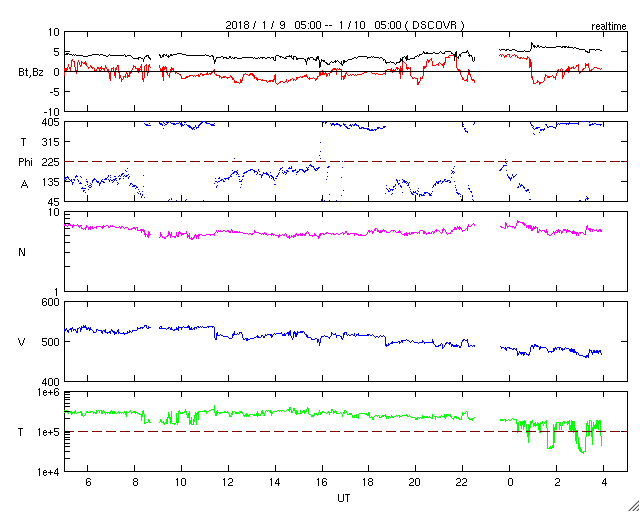This screenshot has height=512, width=640.
Task: Click the '16' UT time tick label
Action: pos(322,483)
